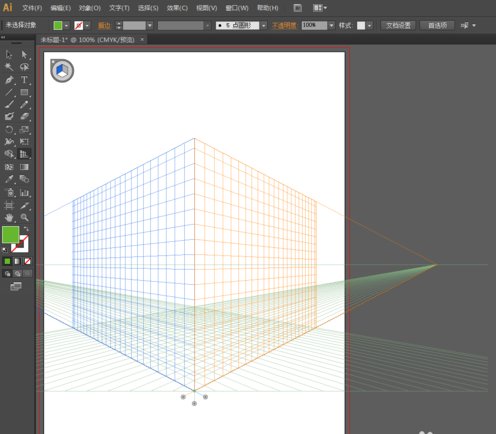Select the Direct Selection tool
The image size is (496, 434).
pyautogui.click(x=24, y=54)
